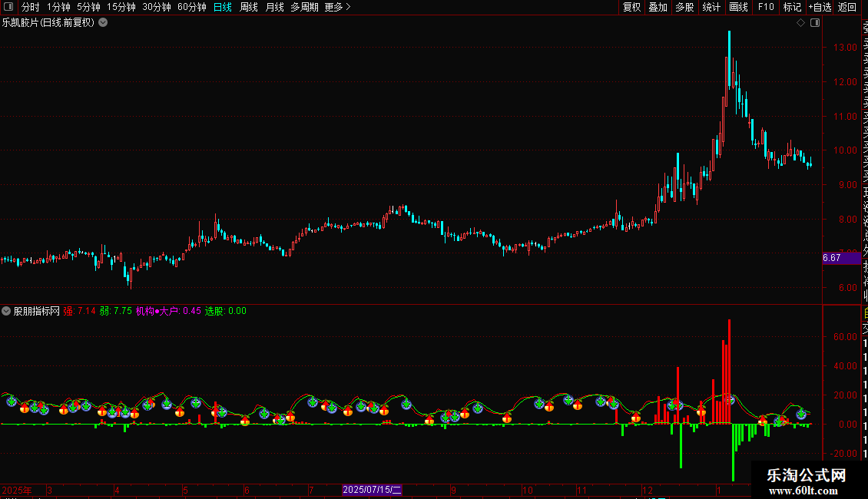The height and width of the screenshot is (499, 868).
Task: Click month 9 on the time axis
Action: [453, 490]
